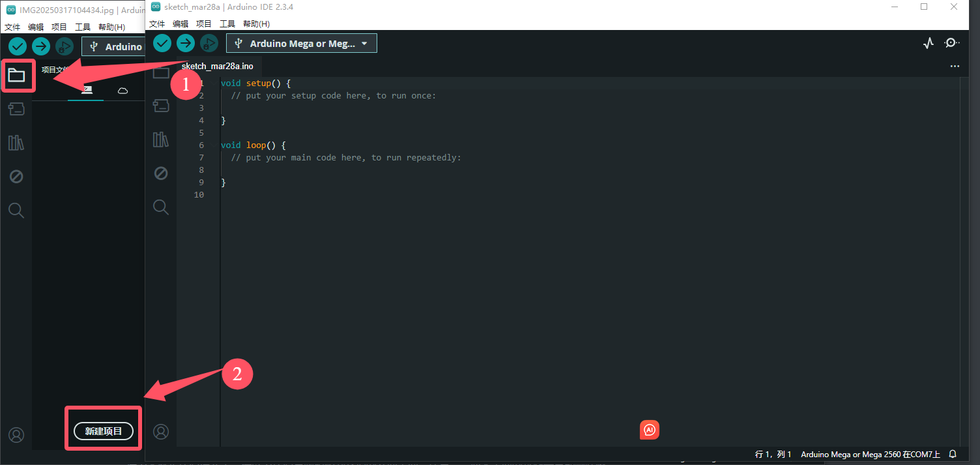Click Upload arrow in sketch_mar28a window

[x=186, y=43]
